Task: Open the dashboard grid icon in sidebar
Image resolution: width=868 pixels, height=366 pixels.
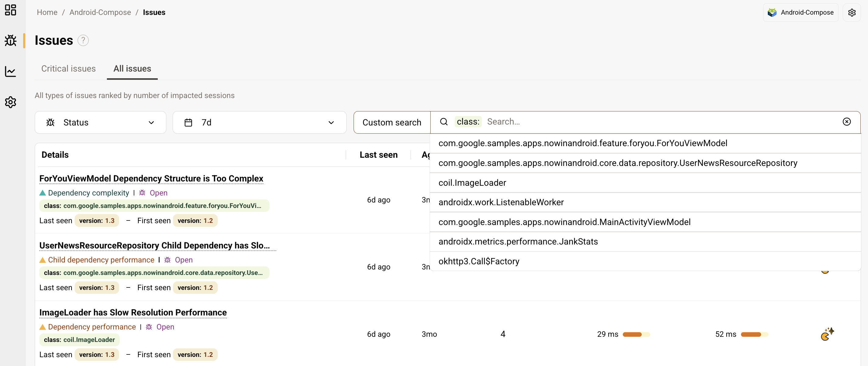Action: click(10, 10)
